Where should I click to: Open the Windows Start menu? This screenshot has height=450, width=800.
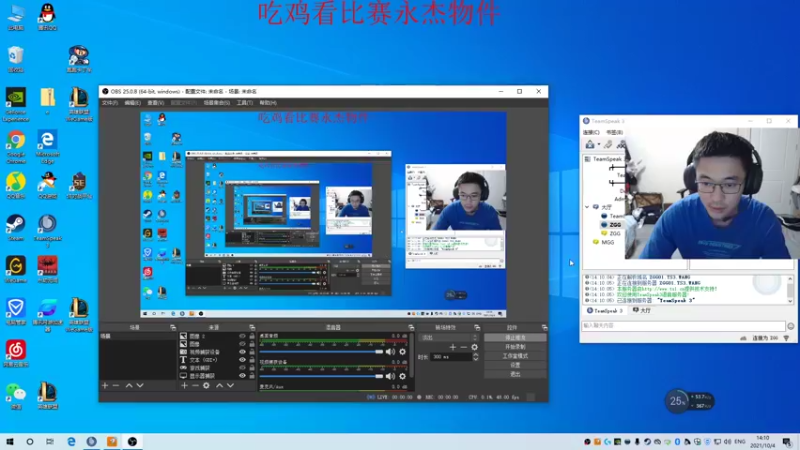(10, 442)
